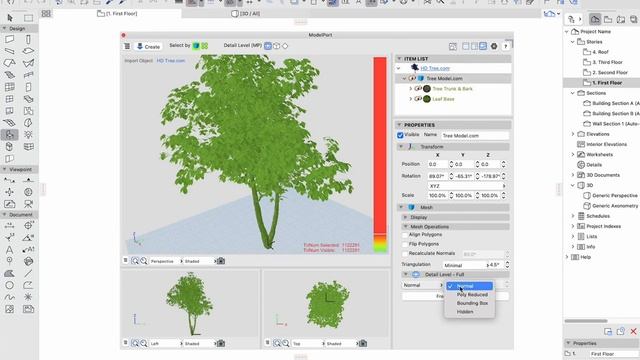Click the Position X value field

point(438,164)
